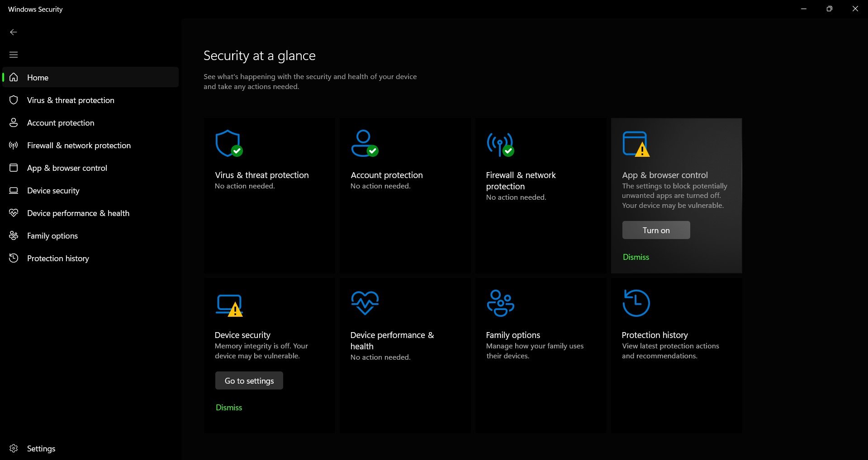Dismiss the App & browser control warning
Screen dimensions: 868x460
pos(636,257)
